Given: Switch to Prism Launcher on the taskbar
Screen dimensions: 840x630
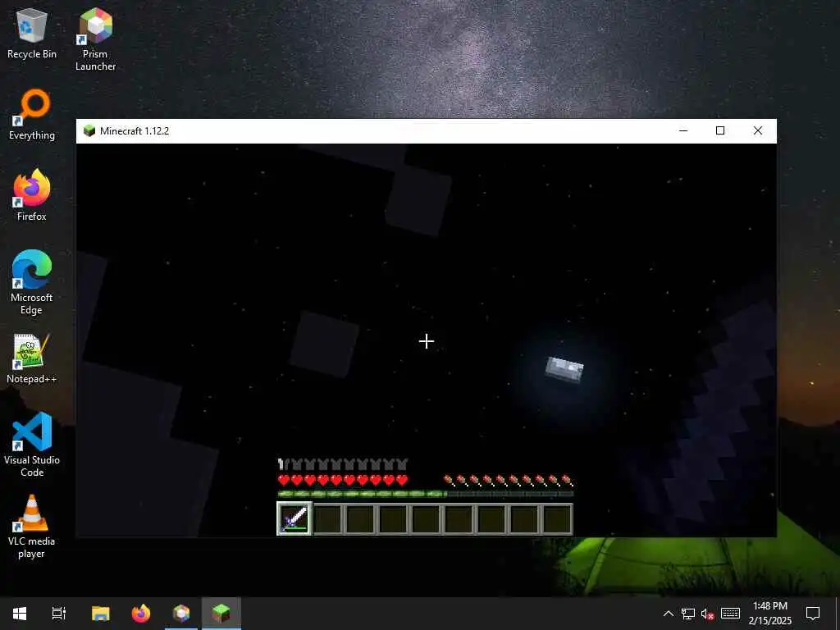Looking at the screenshot, I should pyautogui.click(x=181, y=614).
